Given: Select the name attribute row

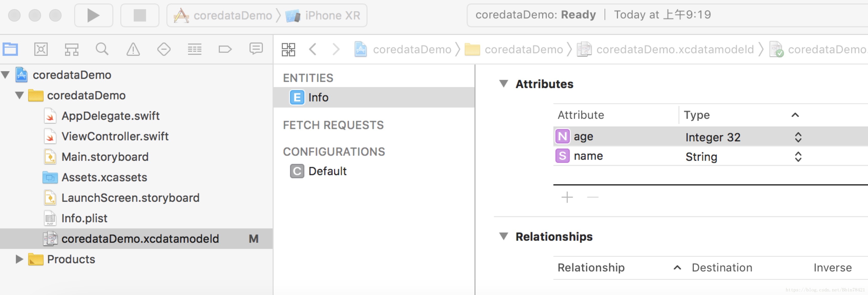Looking at the screenshot, I should 710,156.
